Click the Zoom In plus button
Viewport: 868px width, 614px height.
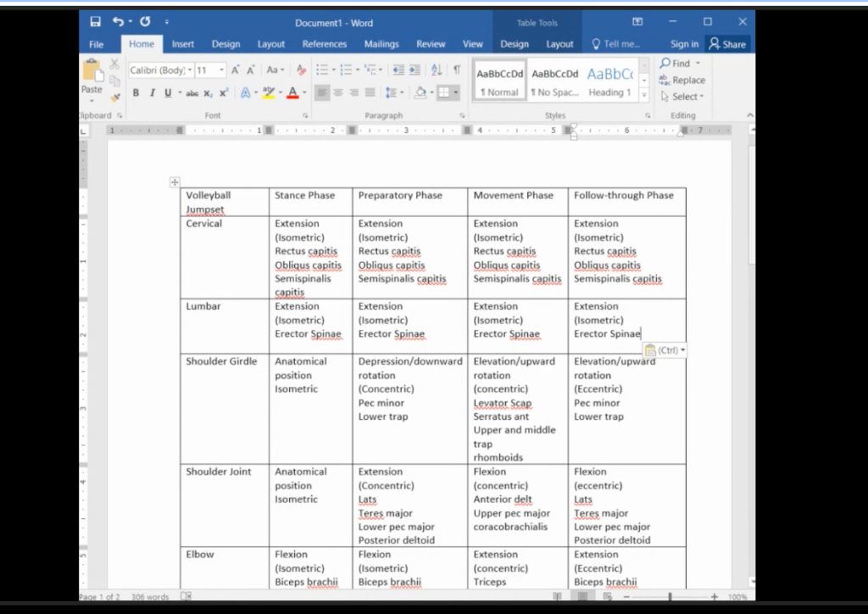[714, 596]
